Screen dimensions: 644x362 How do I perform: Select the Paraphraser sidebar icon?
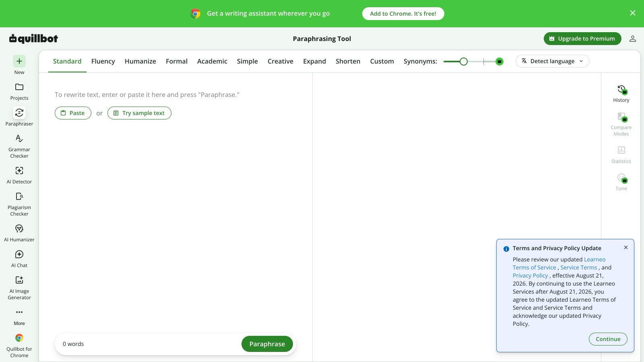[x=19, y=113]
